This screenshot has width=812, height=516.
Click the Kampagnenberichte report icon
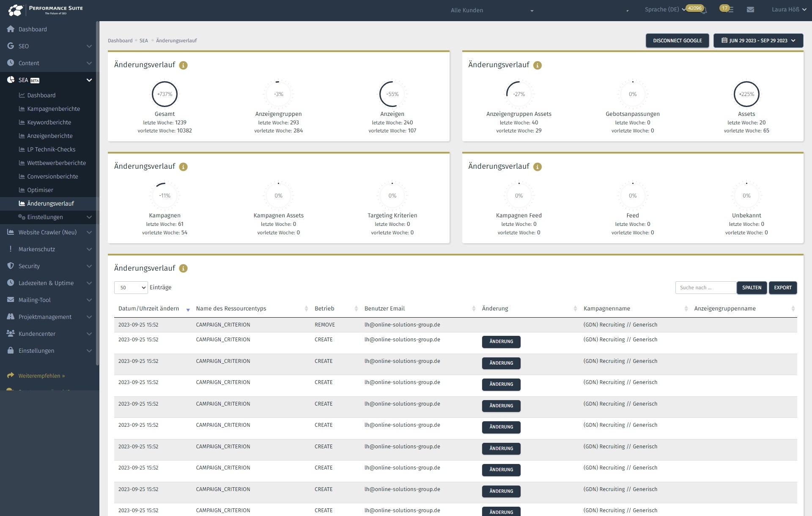click(x=21, y=108)
